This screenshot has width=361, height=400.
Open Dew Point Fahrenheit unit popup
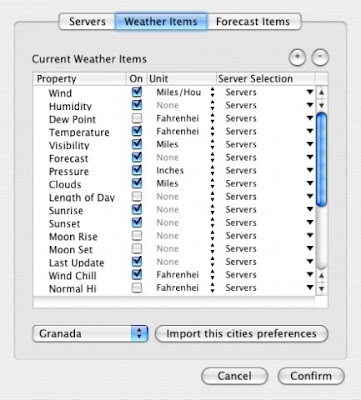186,118
